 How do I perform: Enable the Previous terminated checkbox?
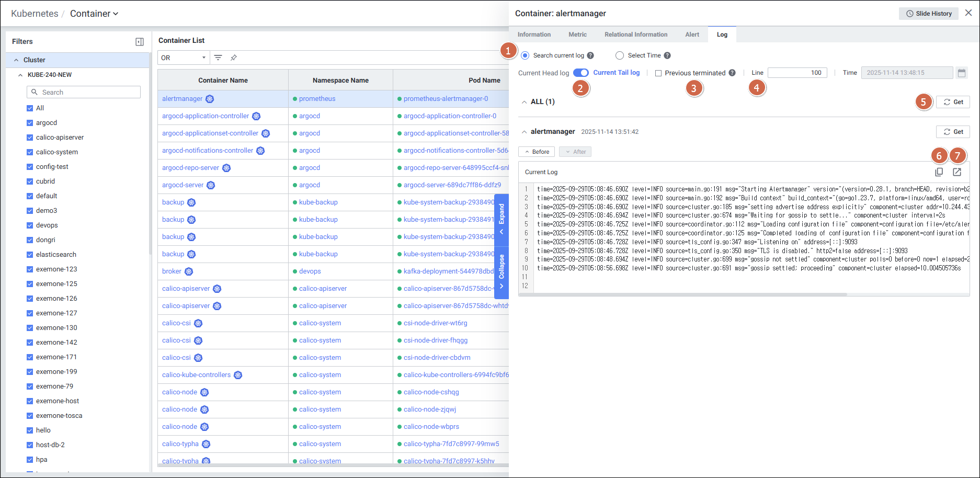[658, 73]
